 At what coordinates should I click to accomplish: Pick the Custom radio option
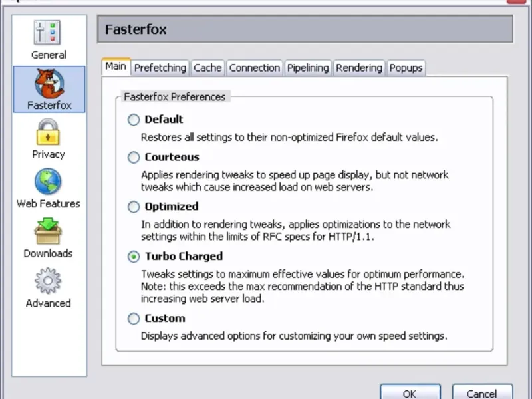(x=134, y=319)
